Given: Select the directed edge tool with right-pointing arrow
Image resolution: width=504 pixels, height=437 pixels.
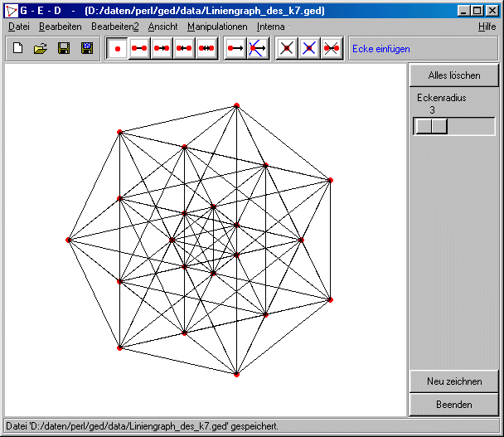Looking at the screenshot, I should [162, 49].
